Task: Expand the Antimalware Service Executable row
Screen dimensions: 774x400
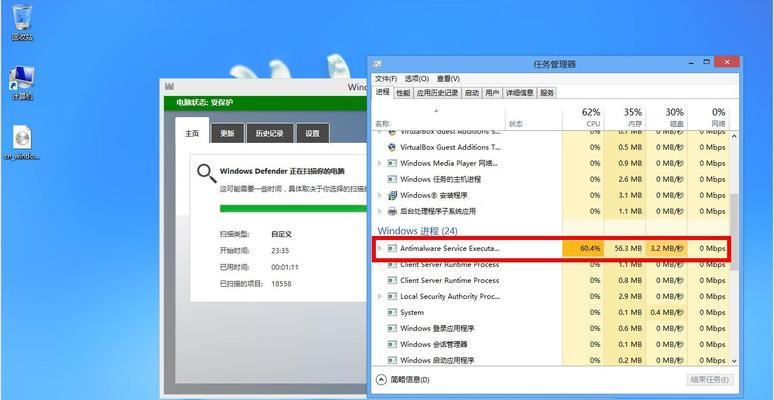Action: point(379,248)
